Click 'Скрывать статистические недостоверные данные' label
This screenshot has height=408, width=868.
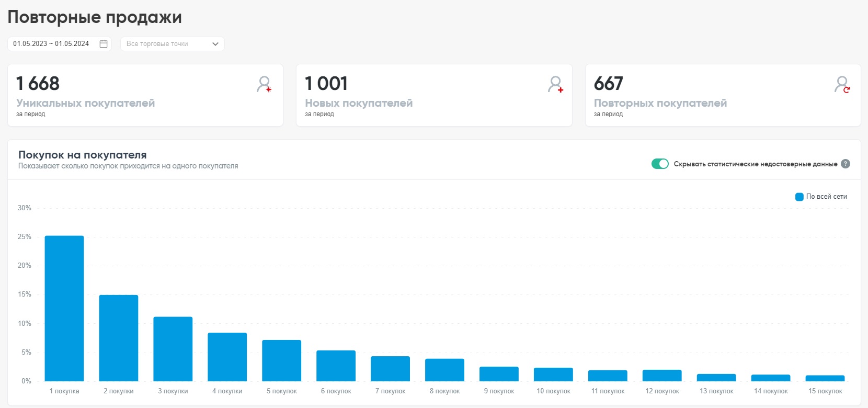[756, 164]
